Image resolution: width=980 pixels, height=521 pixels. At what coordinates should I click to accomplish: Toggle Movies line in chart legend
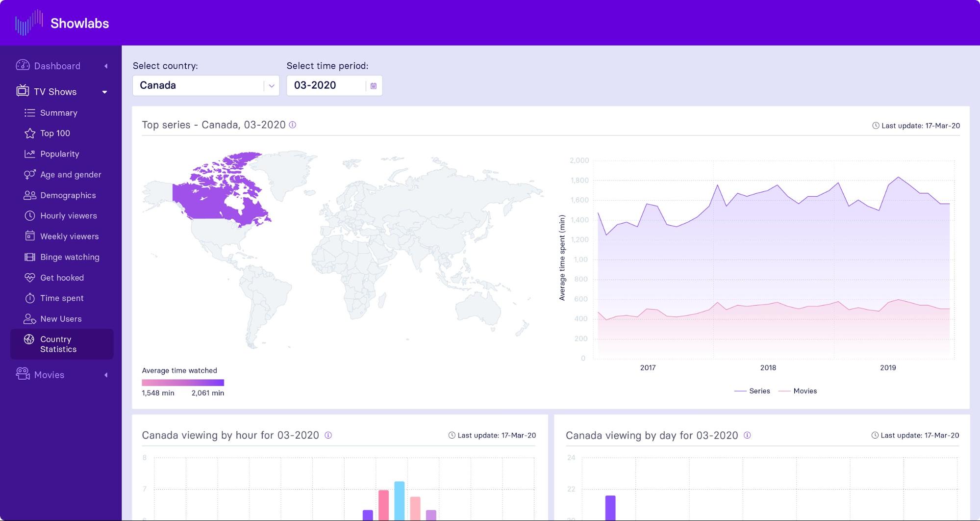[x=798, y=391]
